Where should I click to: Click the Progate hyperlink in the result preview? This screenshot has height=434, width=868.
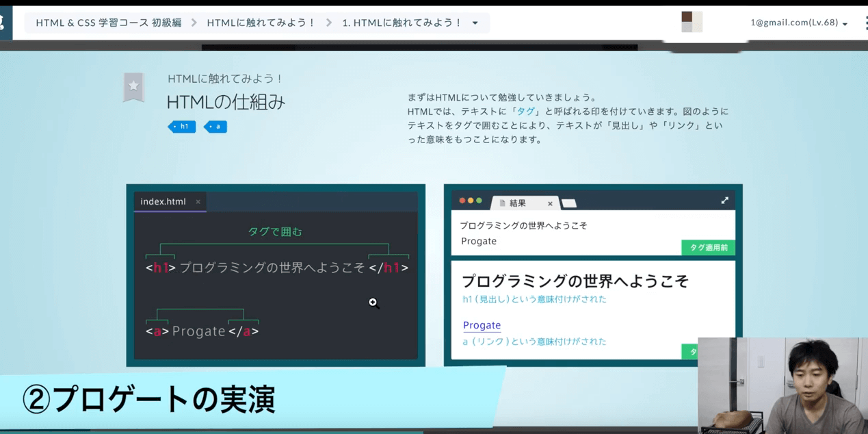[482, 325]
